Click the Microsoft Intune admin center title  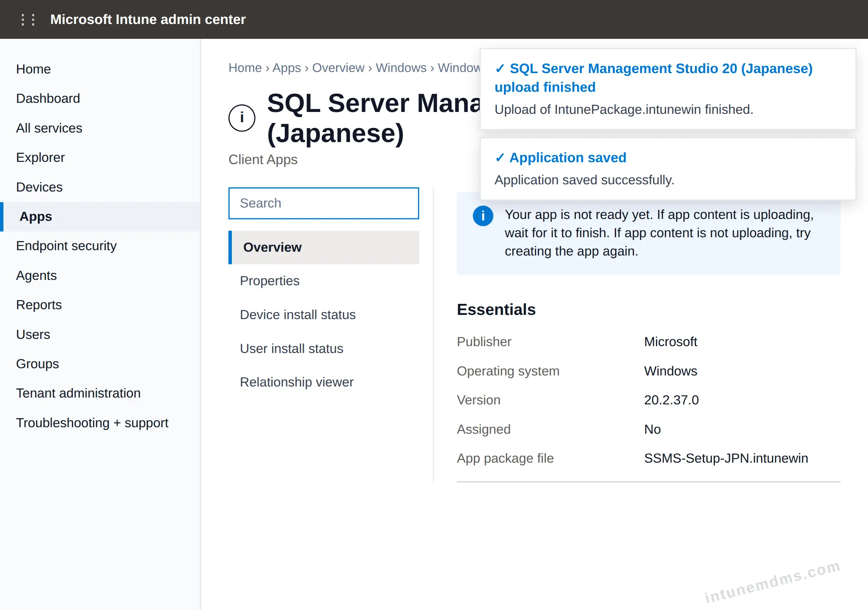coord(148,19)
